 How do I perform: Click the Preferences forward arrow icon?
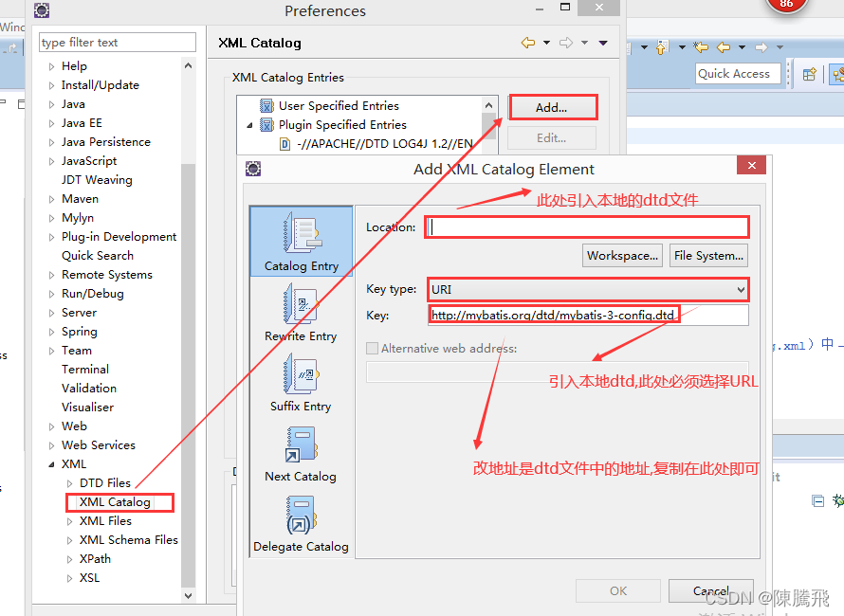566,43
